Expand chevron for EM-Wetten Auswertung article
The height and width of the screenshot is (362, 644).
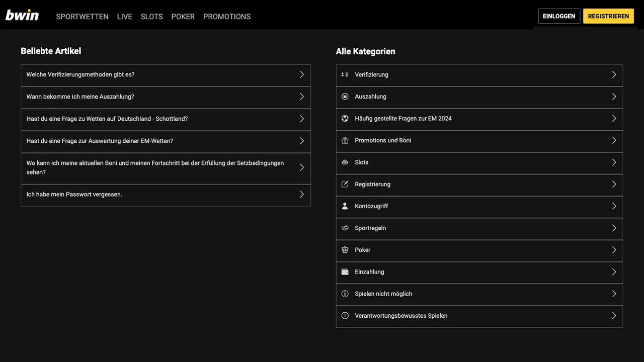[x=302, y=141]
